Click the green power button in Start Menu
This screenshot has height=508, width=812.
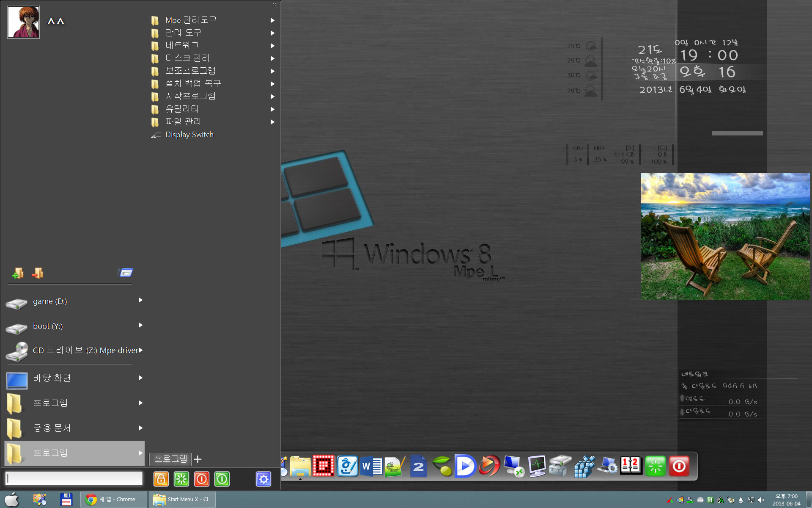(222, 479)
